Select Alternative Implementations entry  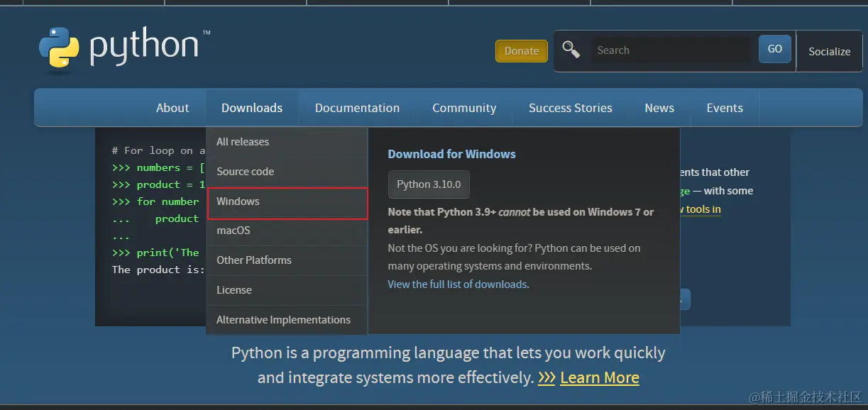[x=287, y=320]
